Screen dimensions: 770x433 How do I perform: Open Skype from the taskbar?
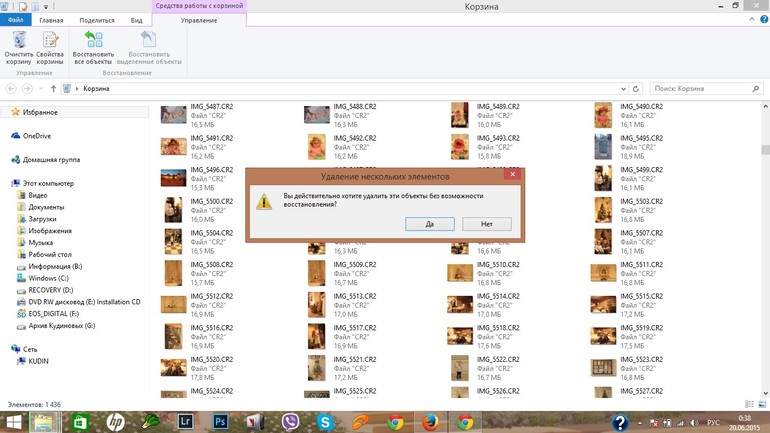pyautogui.click(x=325, y=422)
